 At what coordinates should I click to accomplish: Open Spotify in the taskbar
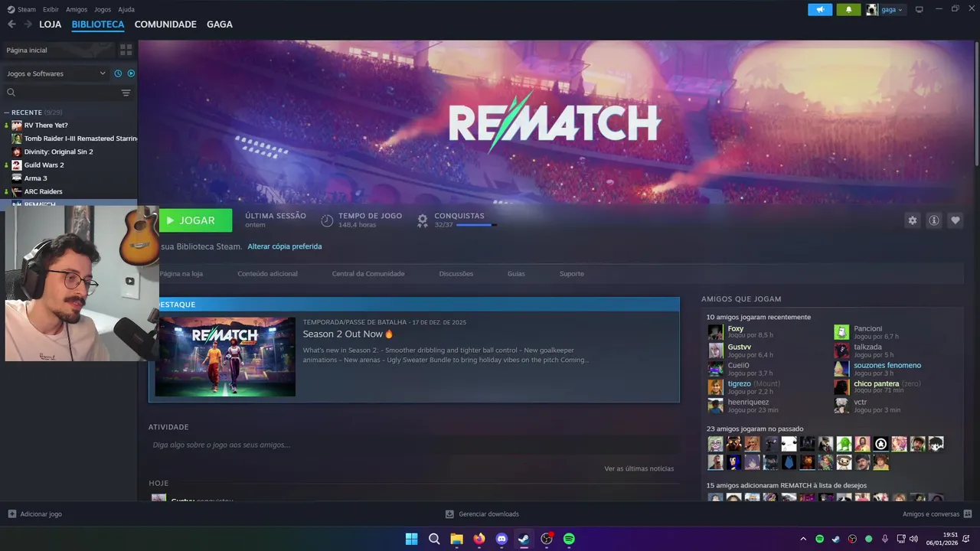pos(569,539)
